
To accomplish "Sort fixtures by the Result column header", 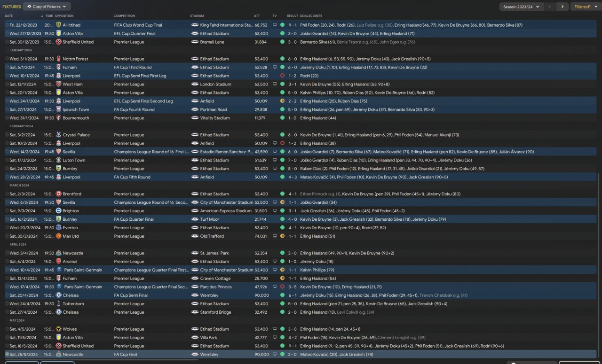I will pyautogui.click(x=292, y=16).
